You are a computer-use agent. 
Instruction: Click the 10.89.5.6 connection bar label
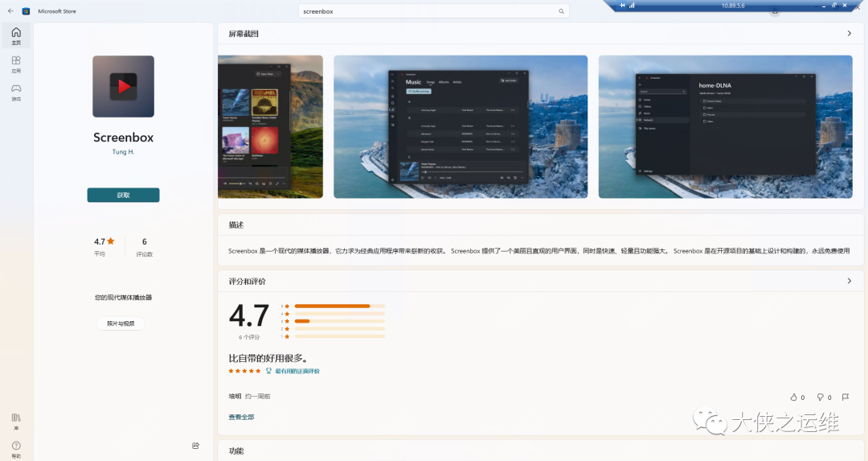(x=733, y=6)
